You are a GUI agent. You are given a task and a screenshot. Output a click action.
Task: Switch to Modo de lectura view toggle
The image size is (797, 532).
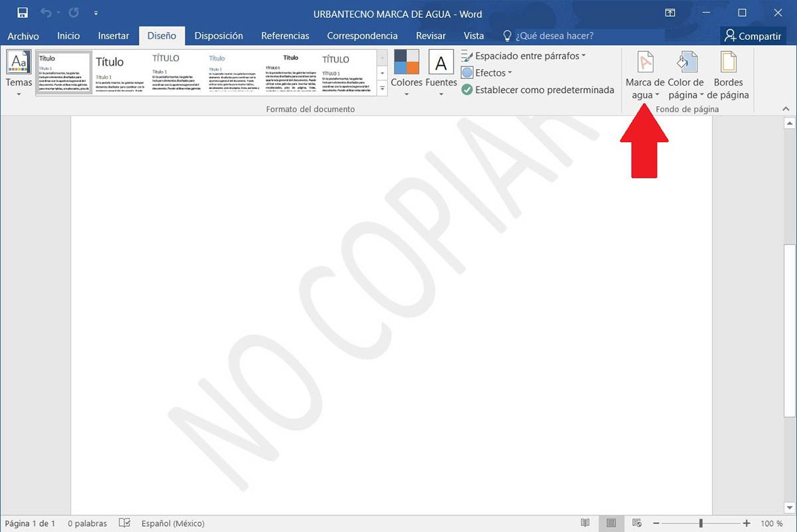coord(585,523)
